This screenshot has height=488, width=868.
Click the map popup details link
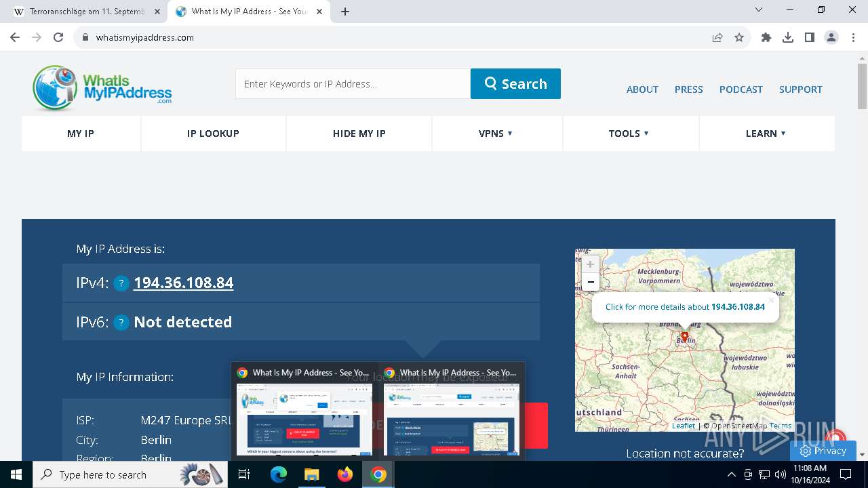(685, 307)
